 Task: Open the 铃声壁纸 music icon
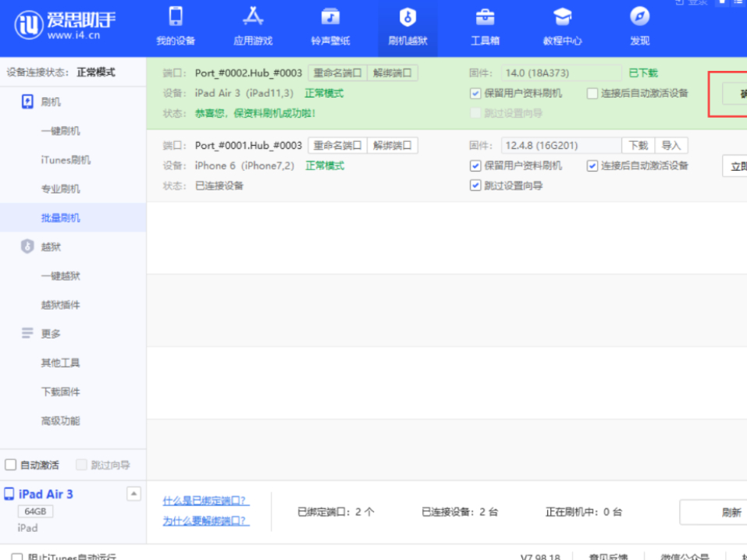tap(330, 16)
